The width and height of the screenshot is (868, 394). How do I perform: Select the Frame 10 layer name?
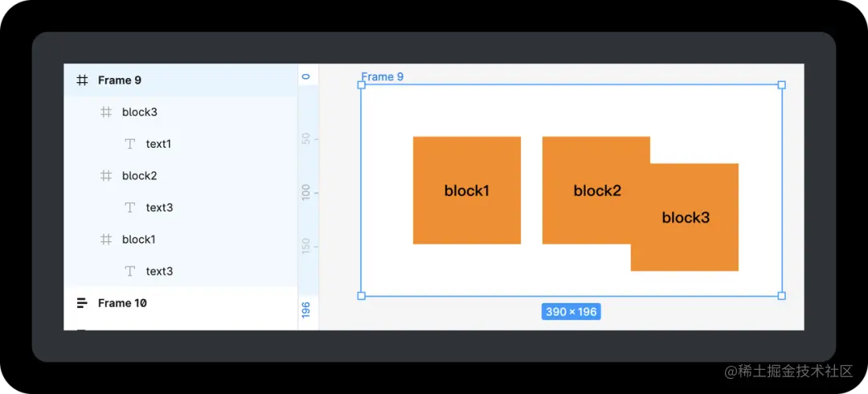pos(122,303)
